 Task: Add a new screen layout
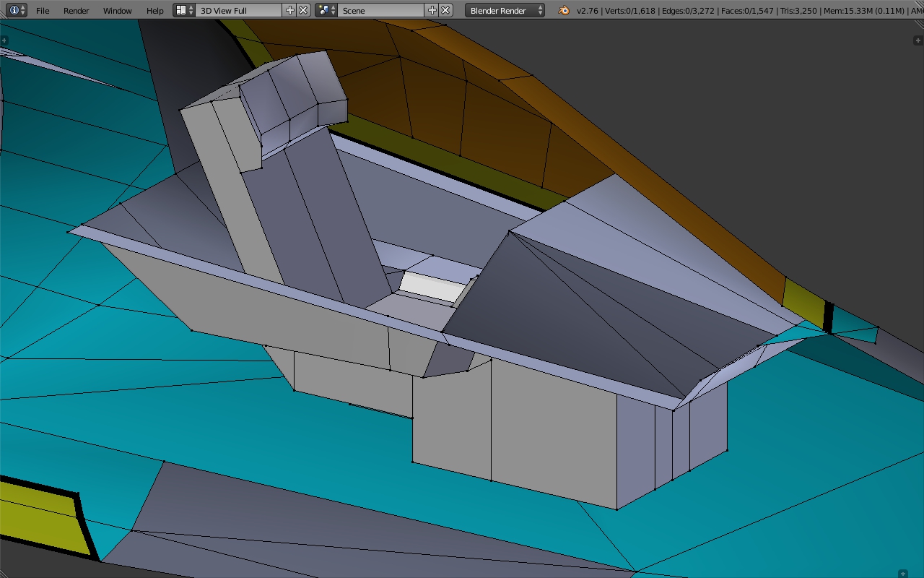tap(290, 10)
